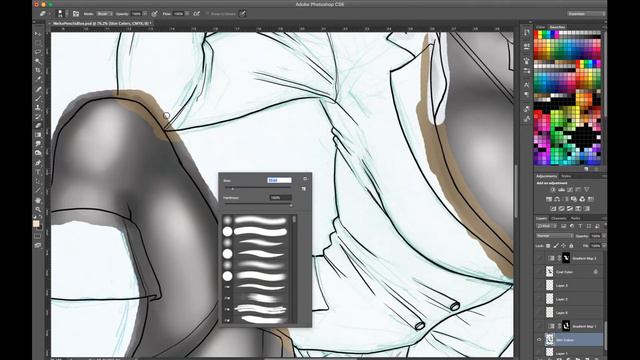
Task: Toggle the Brush panel from options bar
Action: tap(76, 14)
